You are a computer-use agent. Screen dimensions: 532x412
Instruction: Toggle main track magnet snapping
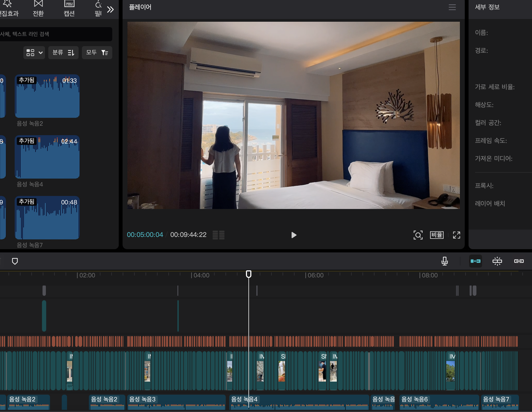(x=476, y=261)
